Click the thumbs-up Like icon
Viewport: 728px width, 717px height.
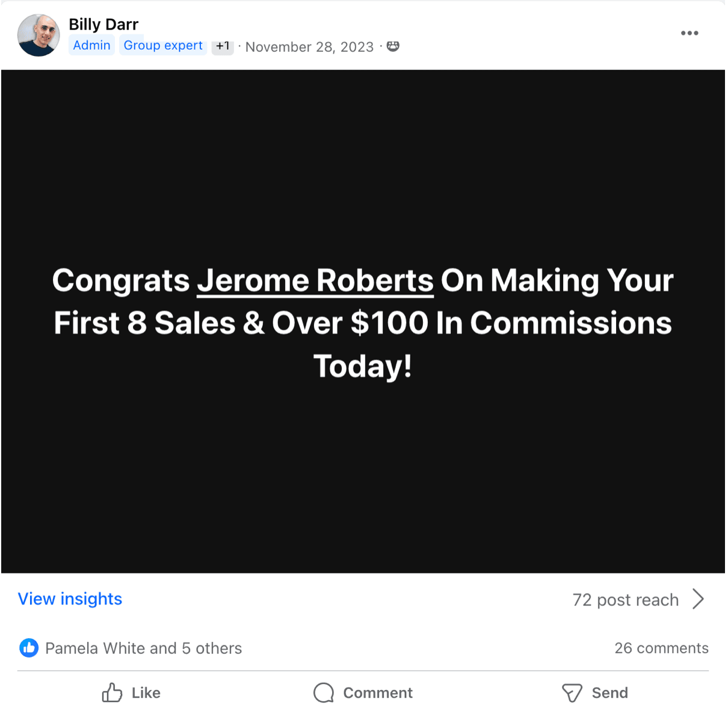tap(112, 693)
